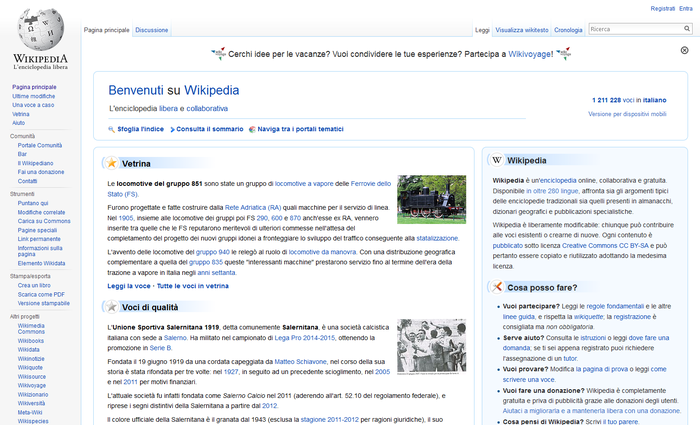
Task: Open Wikisource under Altri progetti
Action: pos(32,376)
